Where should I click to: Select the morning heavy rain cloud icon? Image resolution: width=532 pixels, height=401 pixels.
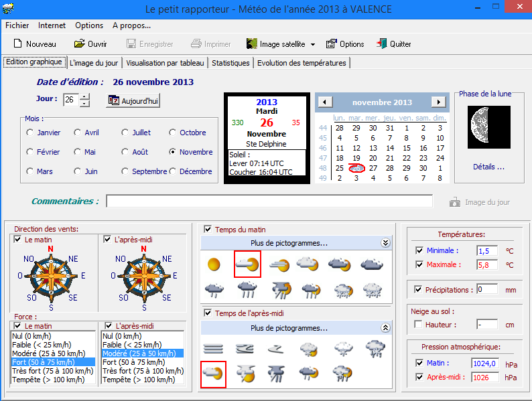pos(247,291)
